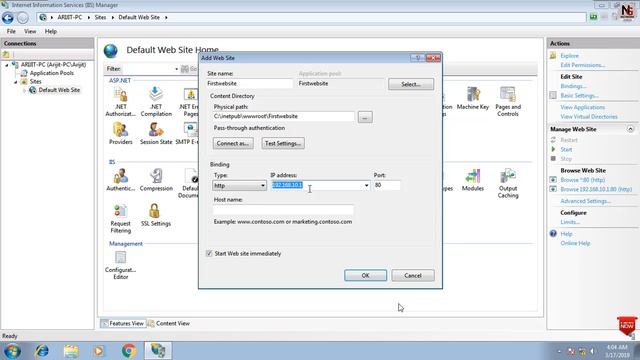Open the binding Type dropdown
Viewport: 640px width, 360px height.
[239, 185]
